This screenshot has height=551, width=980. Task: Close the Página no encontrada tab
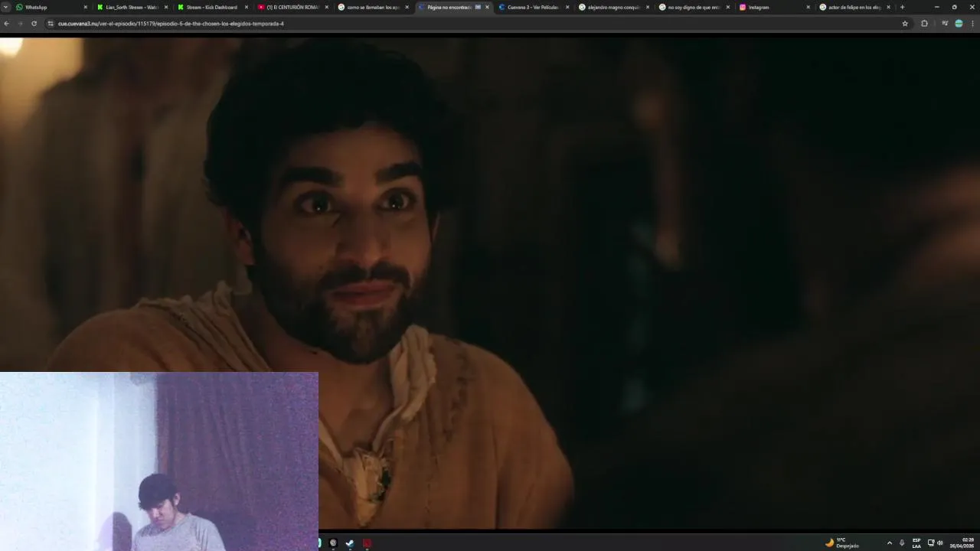(x=487, y=7)
